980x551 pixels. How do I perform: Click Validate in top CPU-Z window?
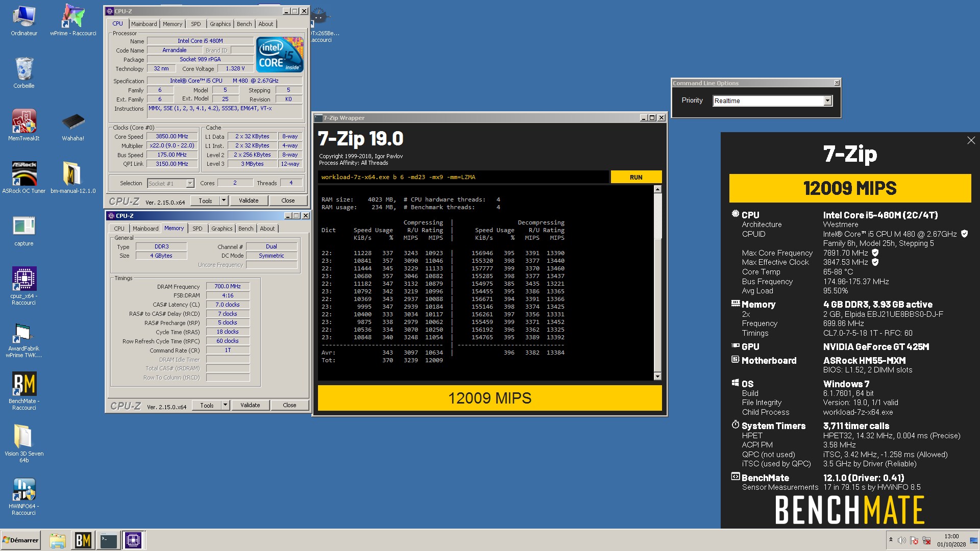coord(249,201)
